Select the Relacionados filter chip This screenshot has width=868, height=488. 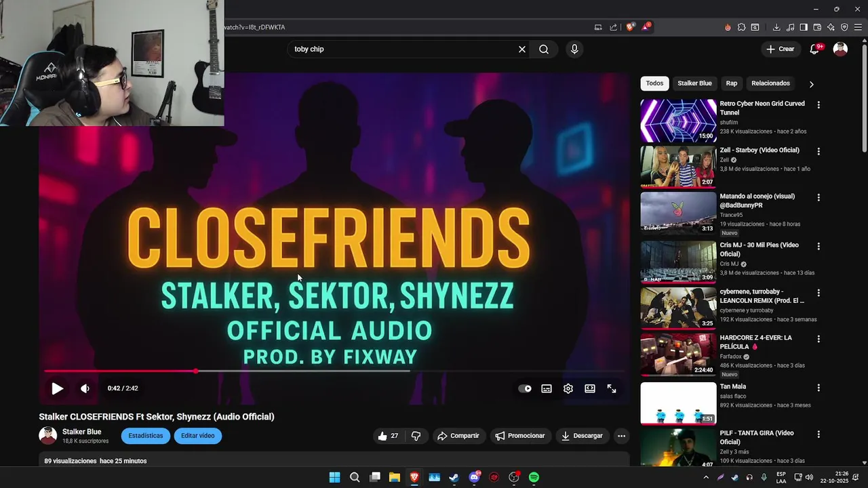(x=770, y=83)
